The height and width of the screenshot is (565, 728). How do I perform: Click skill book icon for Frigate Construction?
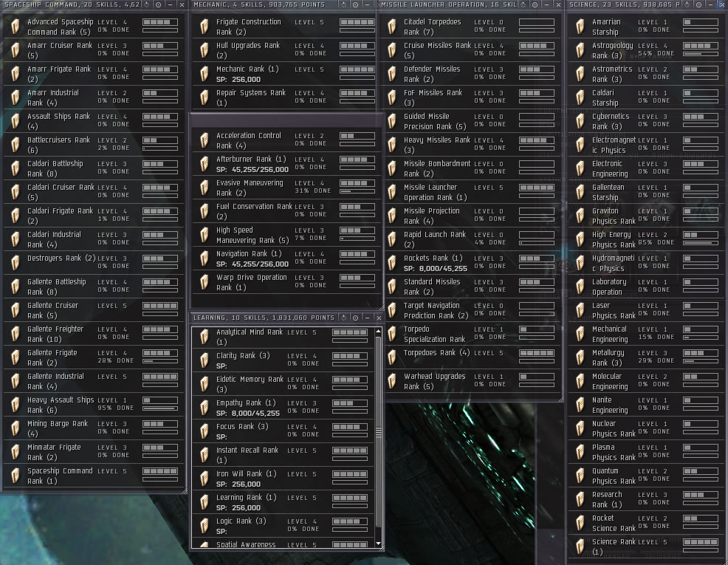205,27
